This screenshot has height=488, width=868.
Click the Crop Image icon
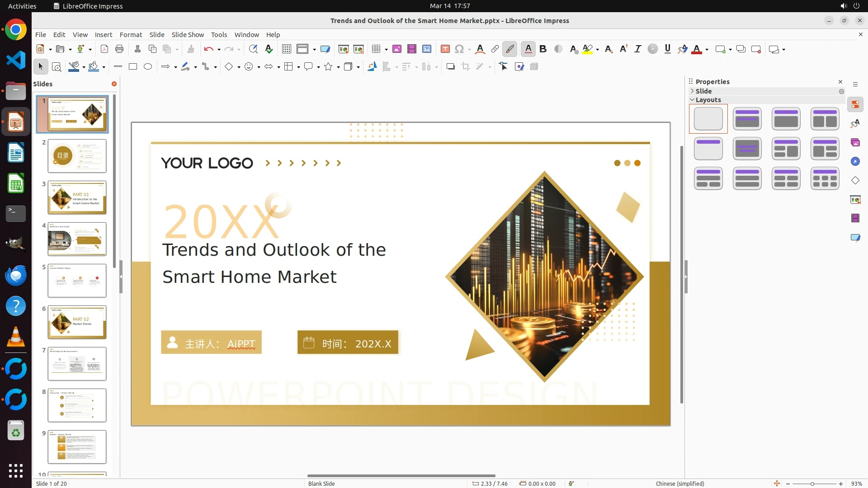click(x=466, y=67)
